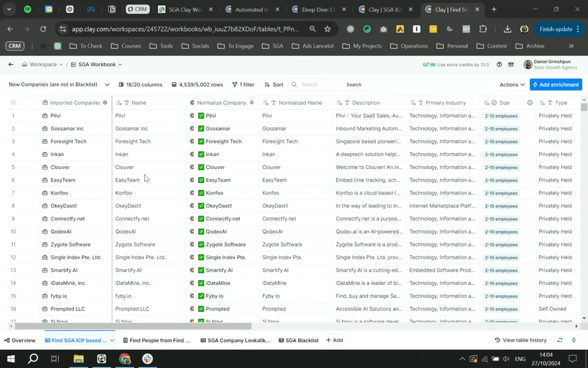Click the refresh icon beside View table history
Viewport: 588px width, 368px height.
pyautogui.click(x=560, y=340)
